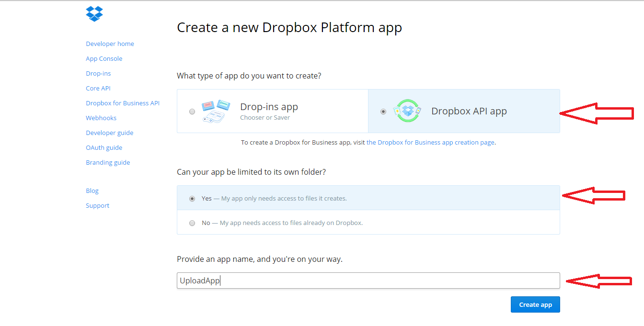Open Core API documentation link

tap(98, 88)
